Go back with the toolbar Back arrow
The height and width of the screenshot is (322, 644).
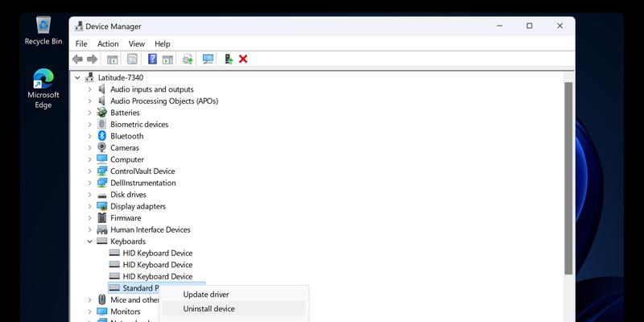point(77,59)
